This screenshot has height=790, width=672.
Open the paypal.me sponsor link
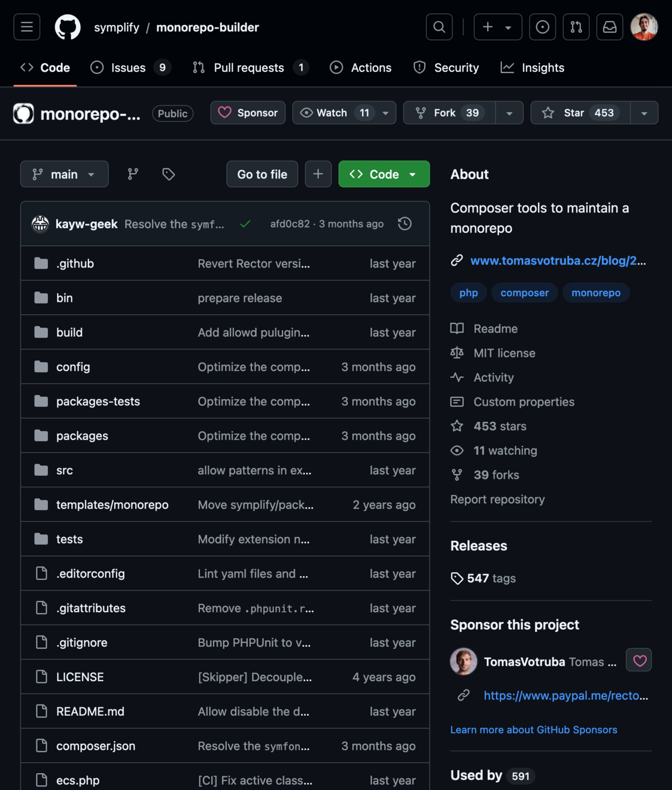pos(566,695)
